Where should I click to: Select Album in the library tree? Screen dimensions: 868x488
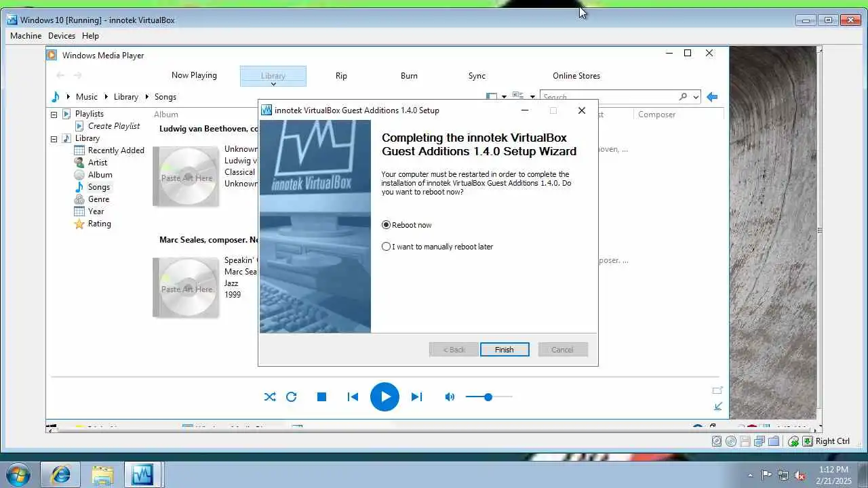[100, 175]
